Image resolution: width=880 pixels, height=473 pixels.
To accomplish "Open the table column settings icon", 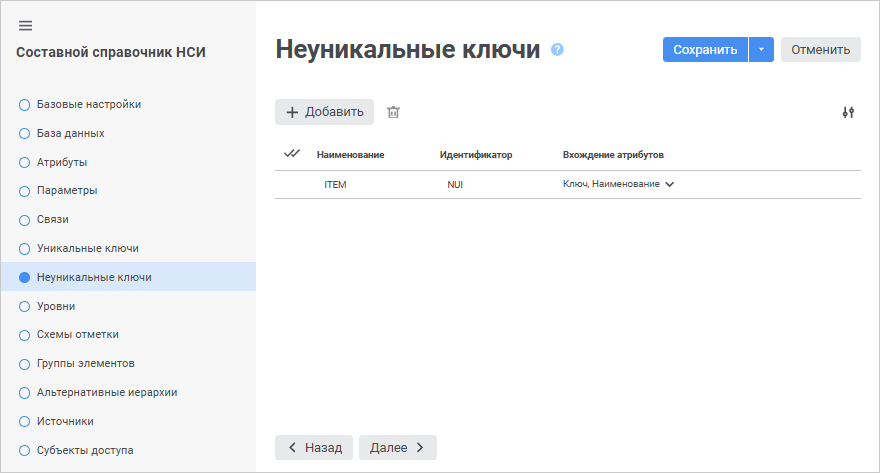I will (848, 113).
